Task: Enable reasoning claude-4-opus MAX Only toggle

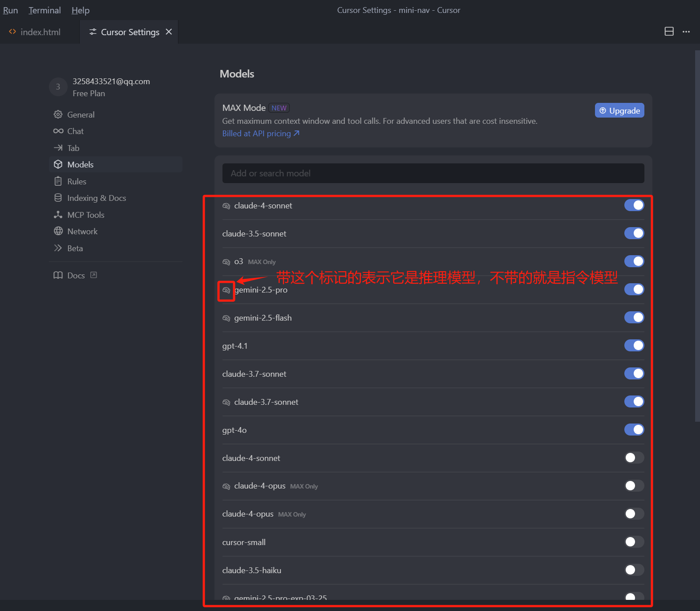Action: [x=634, y=486]
